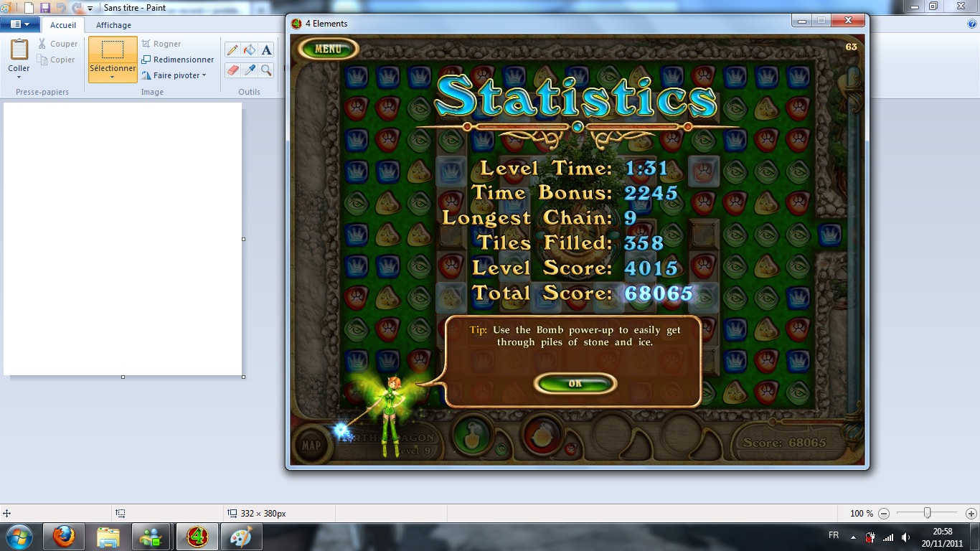
Task: Select the Pencil tool in Paint
Action: coord(232,50)
